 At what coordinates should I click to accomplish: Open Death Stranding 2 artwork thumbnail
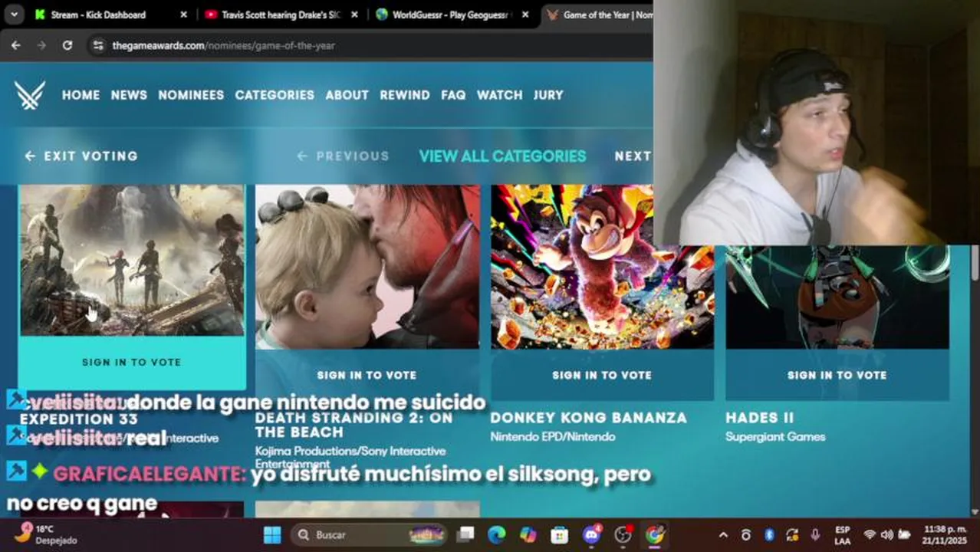tap(367, 267)
